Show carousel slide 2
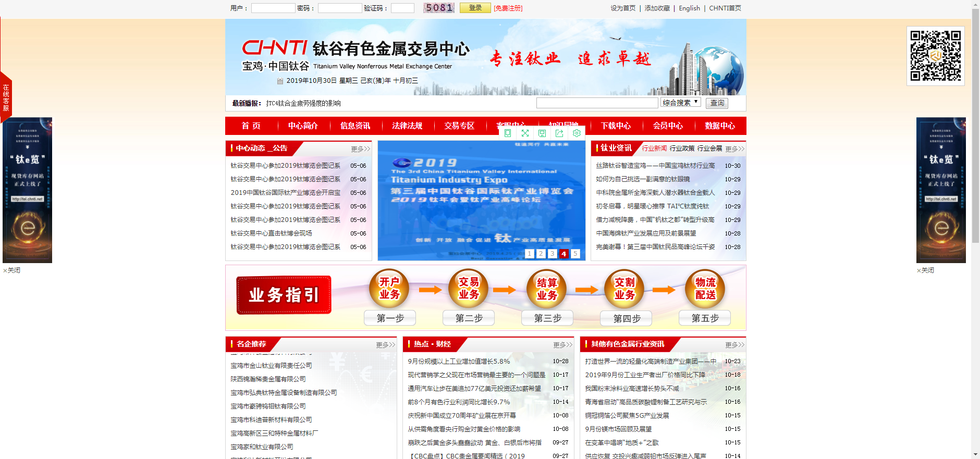The height and width of the screenshot is (459, 980). [541, 254]
